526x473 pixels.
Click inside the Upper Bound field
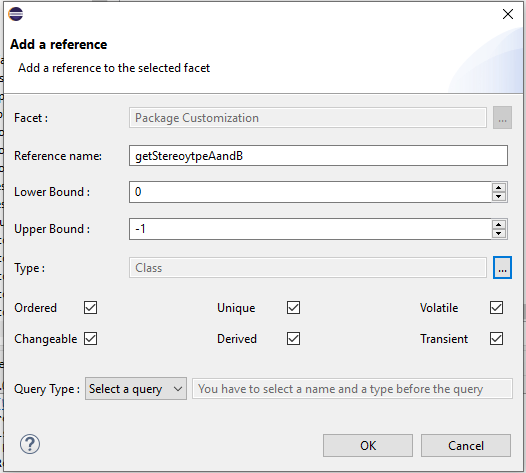(x=310, y=229)
